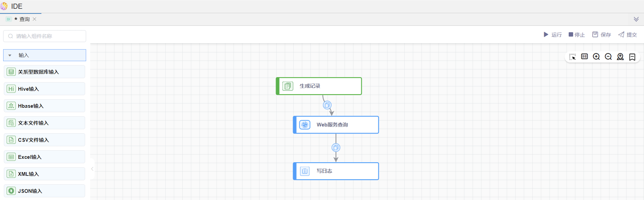Viewport: 644px width, 200px height.
Task: Run the workflow with 运行
Action: tap(553, 35)
